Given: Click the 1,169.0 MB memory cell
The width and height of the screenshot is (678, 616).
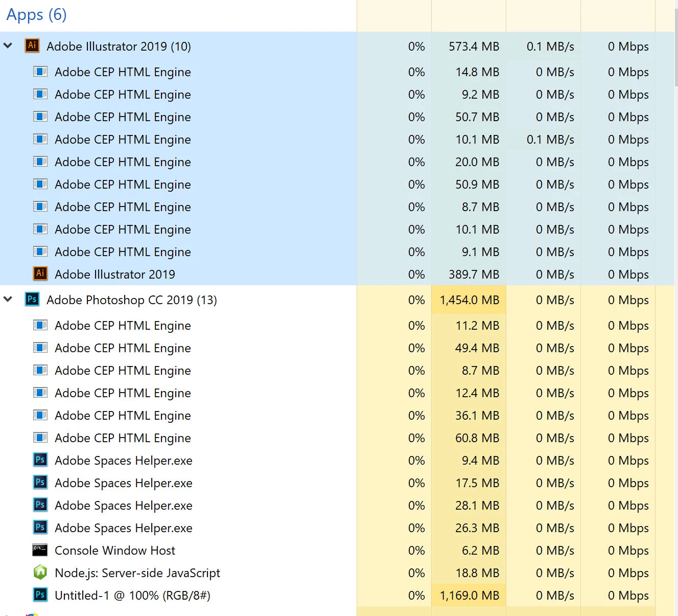Looking at the screenshot, I should [x=469, y=596].
